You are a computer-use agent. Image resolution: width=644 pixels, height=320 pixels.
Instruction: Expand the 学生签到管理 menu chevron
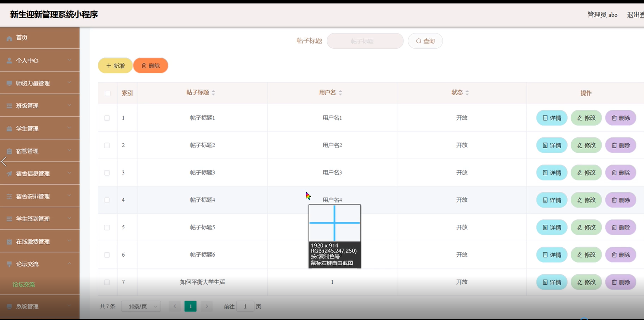(70, 218)
